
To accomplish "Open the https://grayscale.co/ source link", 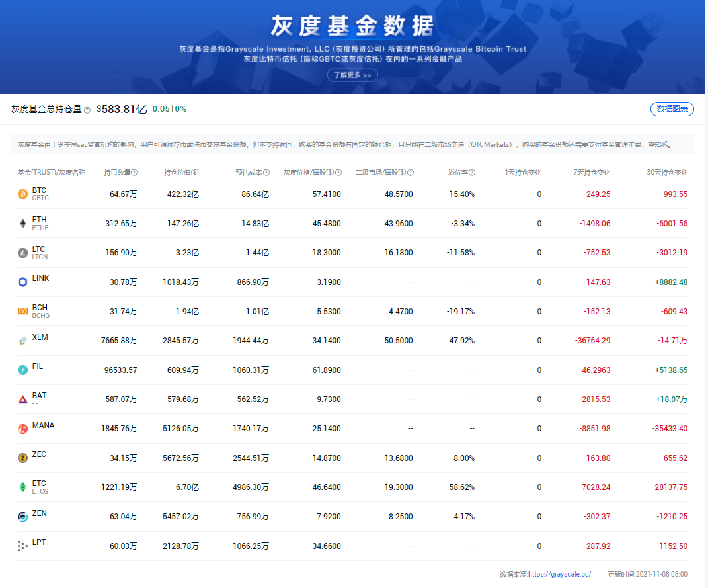I will 559,575.
